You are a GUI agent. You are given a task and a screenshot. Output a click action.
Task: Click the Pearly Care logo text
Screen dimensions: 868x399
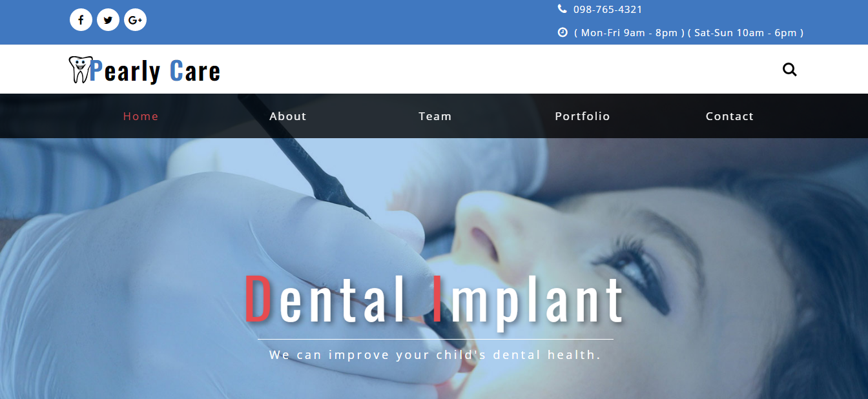point(155,70)
